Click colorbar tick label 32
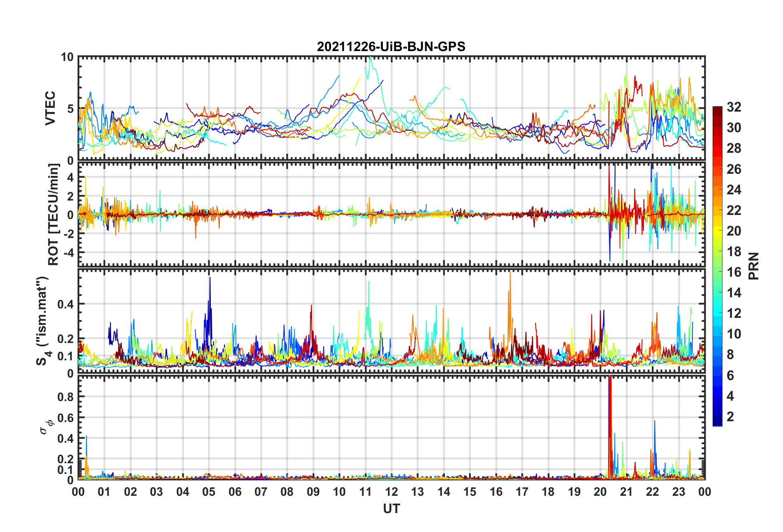 pyautogui.click(x=734, y=107)
